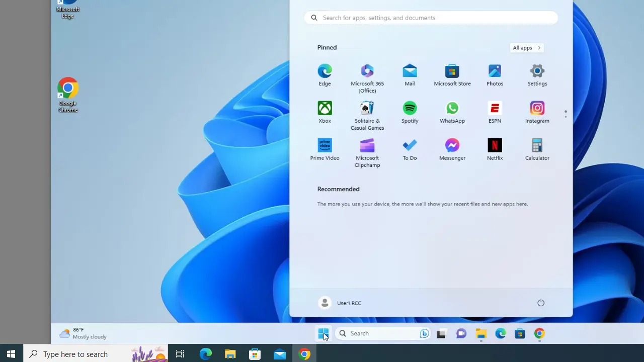Open File Explorer on the host taskbar
Viewport: 644px width, 362px height.
pyautogui.click(x=230, y=354)
